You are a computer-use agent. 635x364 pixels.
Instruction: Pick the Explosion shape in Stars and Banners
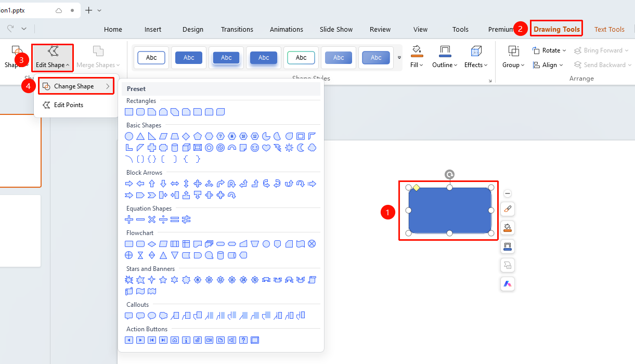[129, 280]
